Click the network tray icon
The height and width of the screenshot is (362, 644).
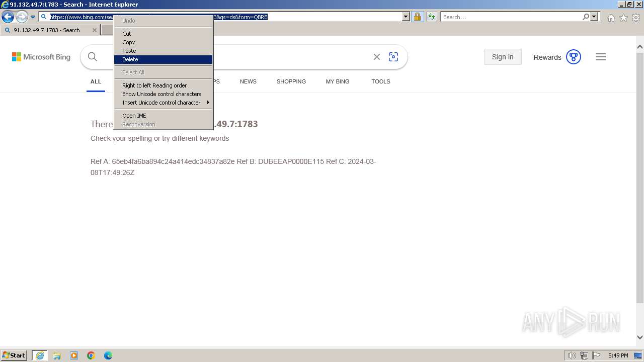tap(584, 355)
